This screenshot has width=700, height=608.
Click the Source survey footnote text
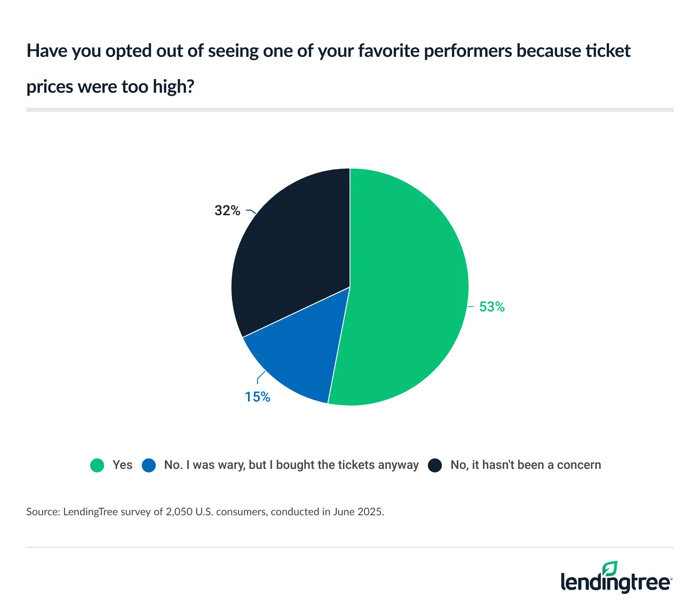click(x=205, y=512)
